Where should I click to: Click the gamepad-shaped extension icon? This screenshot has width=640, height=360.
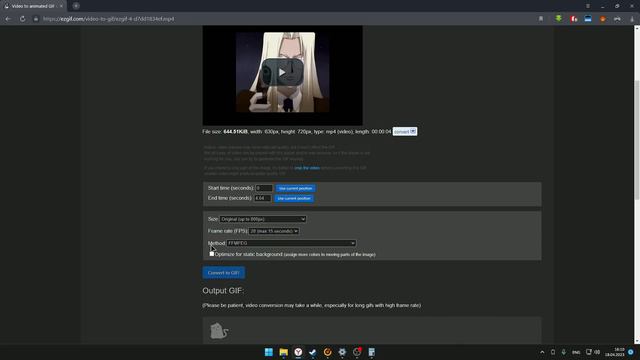coord(617,19)
